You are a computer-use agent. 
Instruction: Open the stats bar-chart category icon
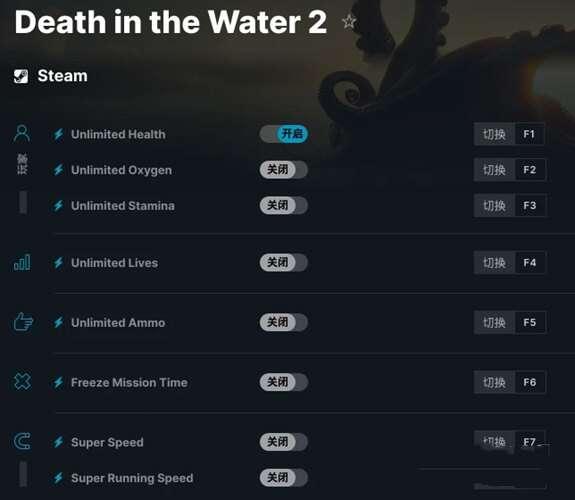(22, 262)
